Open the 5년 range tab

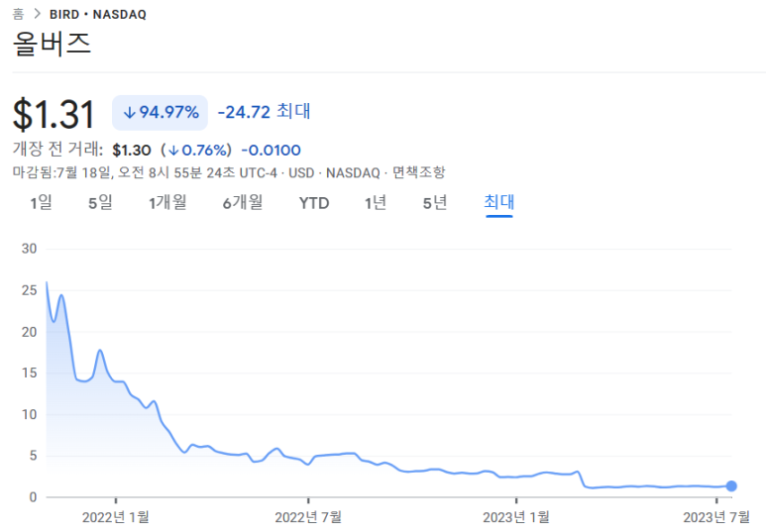(x=435, y=202)
